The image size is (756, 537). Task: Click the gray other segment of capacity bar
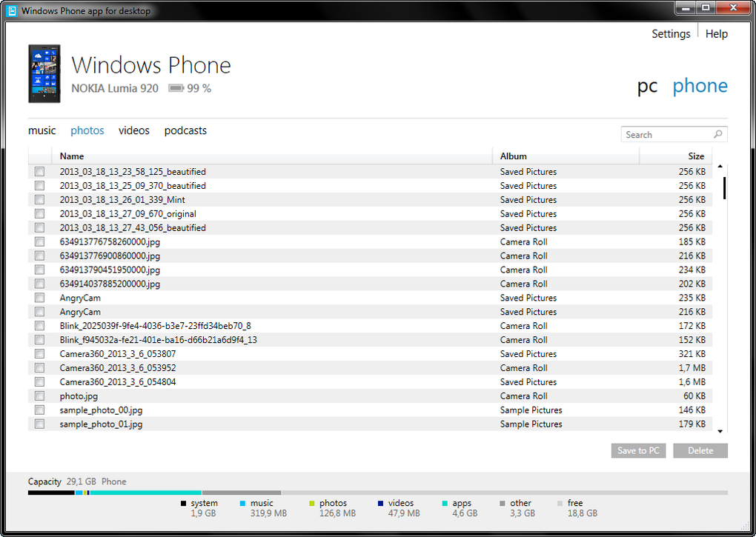coord(242,493)
